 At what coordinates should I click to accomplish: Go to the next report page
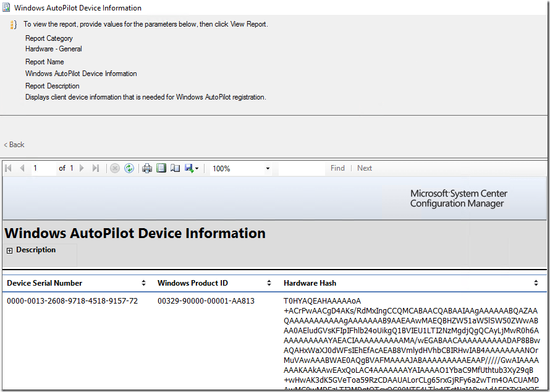click(82, 168)
